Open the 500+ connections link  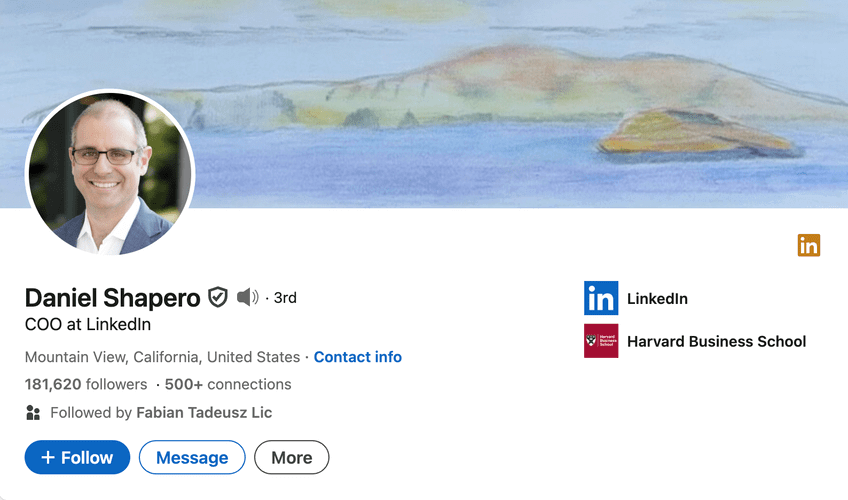point(228,384)
